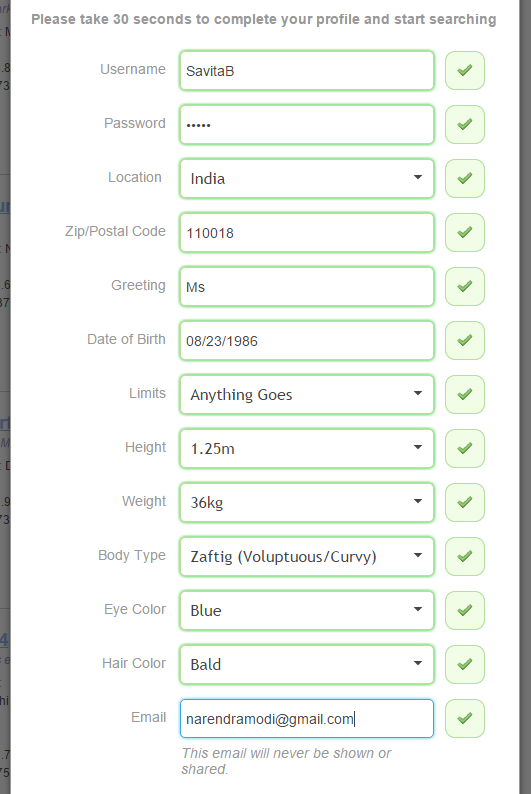Open the Hair Color dropdown showing Bald
The width and height of the screenshot is (531, 794).
click(307, 664)
